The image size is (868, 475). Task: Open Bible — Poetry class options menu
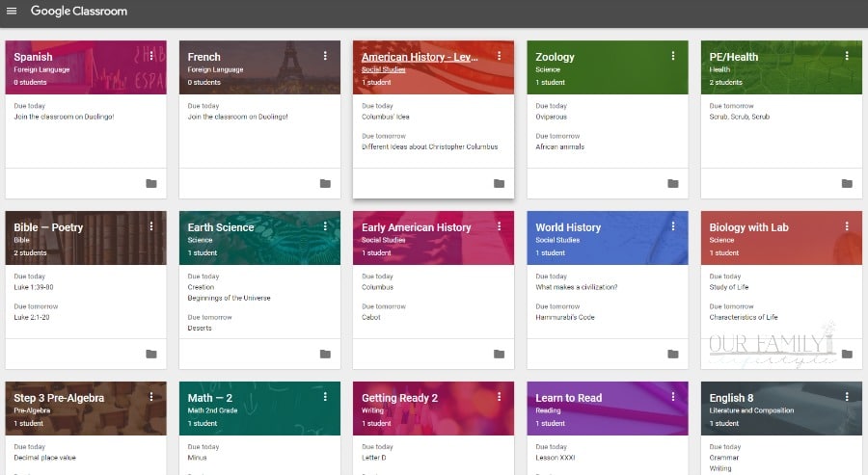[x=151, y=226]
